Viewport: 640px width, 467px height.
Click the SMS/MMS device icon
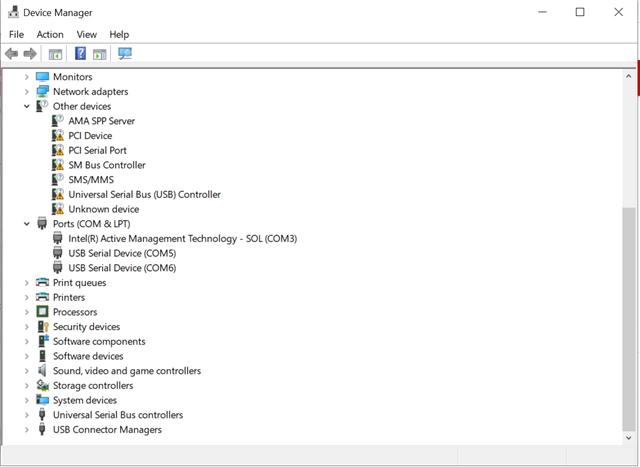(x=58, y=180)
